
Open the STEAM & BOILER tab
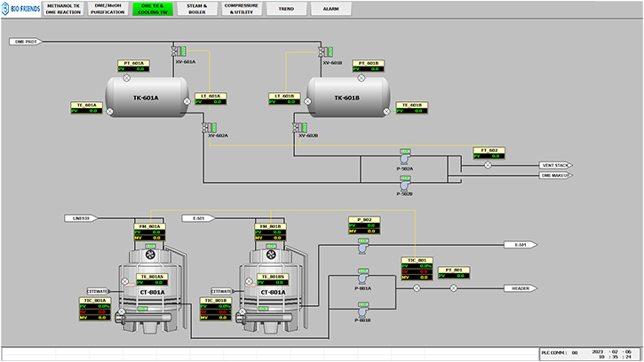pyautogui.click(x=197, y=9)
